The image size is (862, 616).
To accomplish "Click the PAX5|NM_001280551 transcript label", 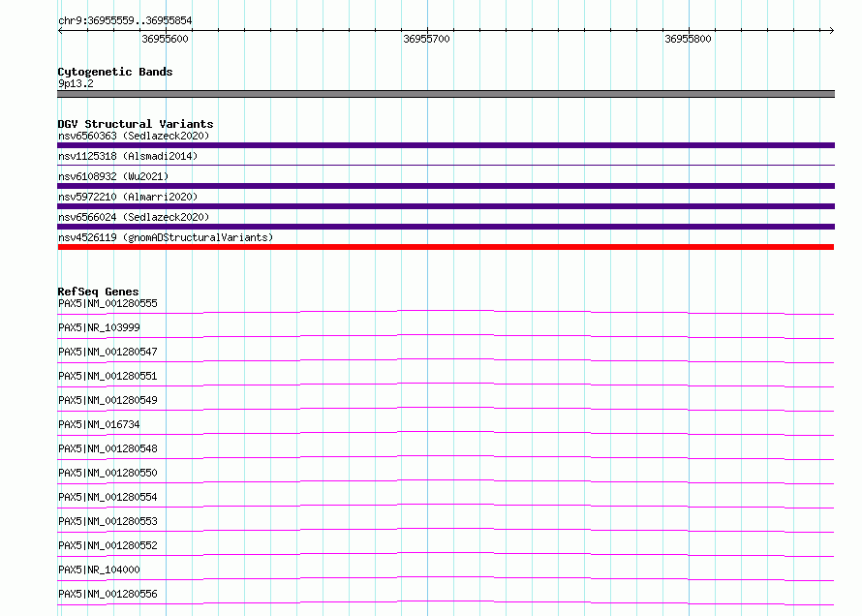I will [108, 376].
